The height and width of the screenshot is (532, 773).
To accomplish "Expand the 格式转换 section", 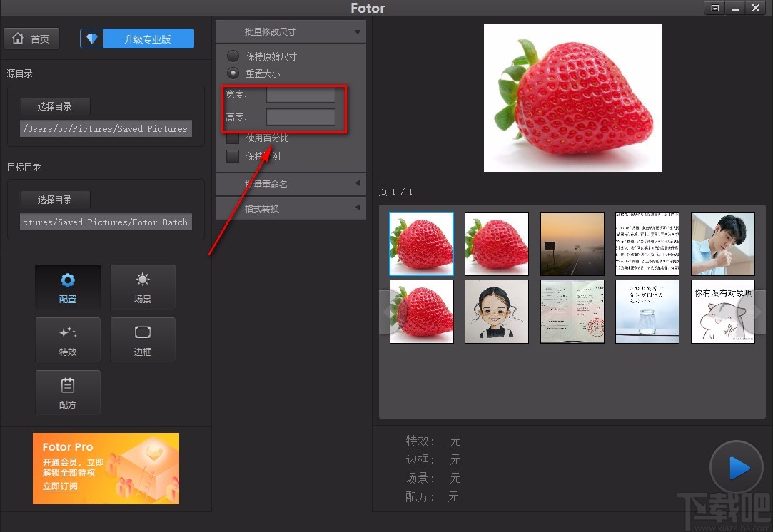I will point(290,208).
